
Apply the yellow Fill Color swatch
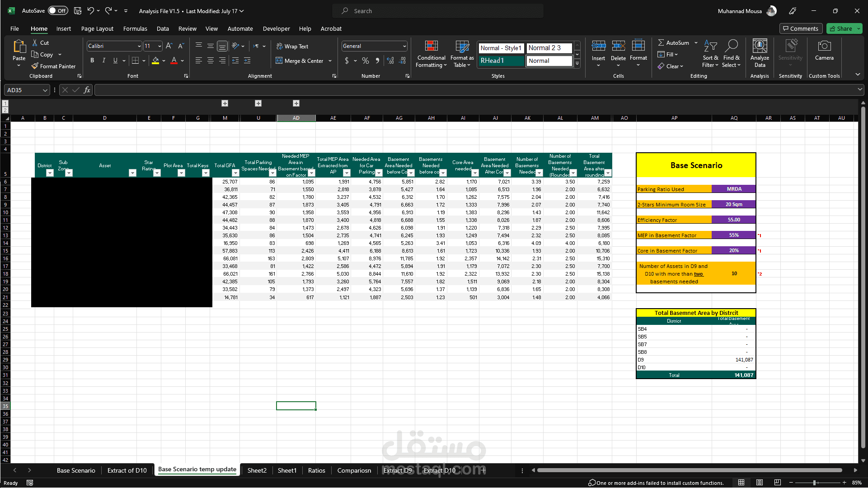(155, 61)
